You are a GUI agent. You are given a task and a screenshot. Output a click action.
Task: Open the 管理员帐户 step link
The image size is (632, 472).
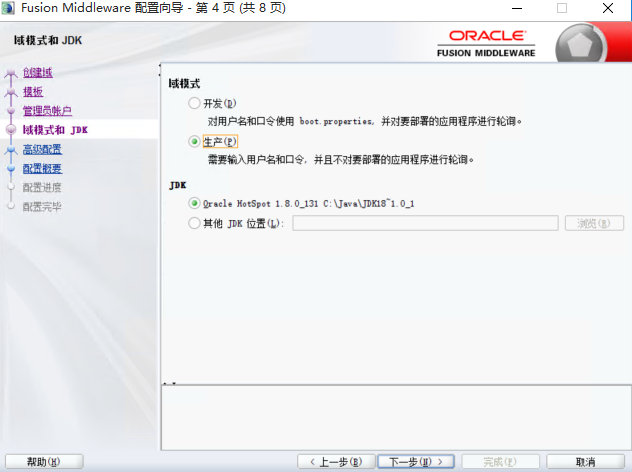pyautogui.click(x=47, y=111)
